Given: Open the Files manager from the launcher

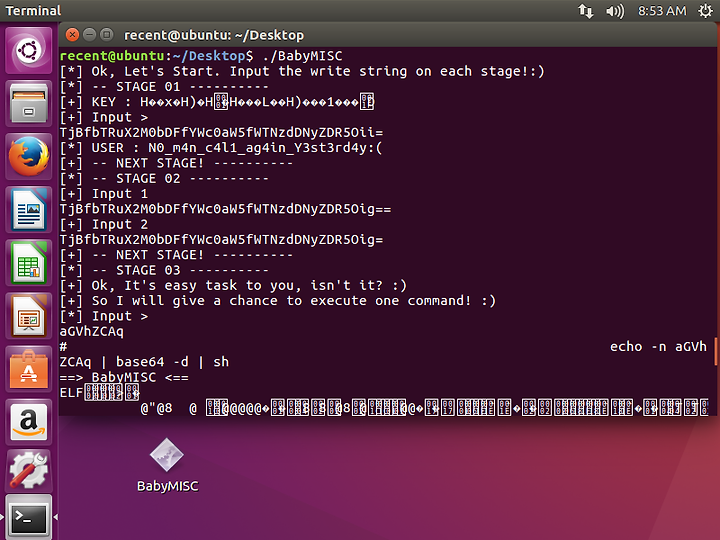Looking at the screenshot, I should coord(28,104).
